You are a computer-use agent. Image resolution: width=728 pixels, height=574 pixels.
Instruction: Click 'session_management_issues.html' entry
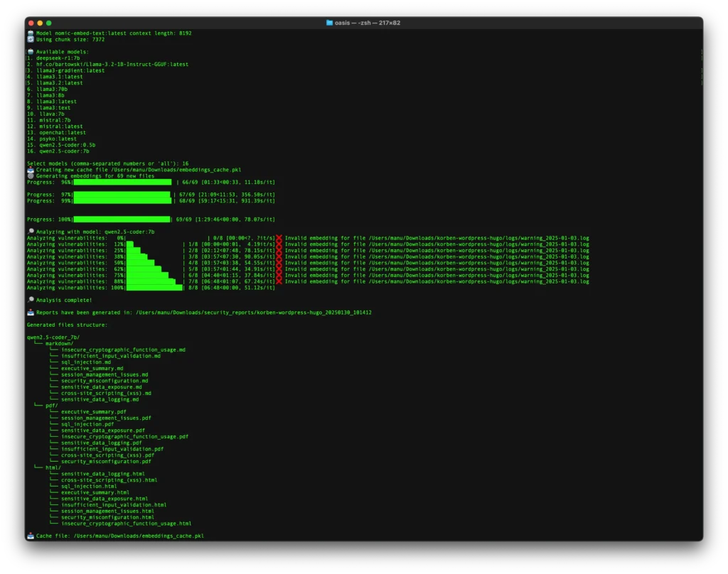coord(108,511)
